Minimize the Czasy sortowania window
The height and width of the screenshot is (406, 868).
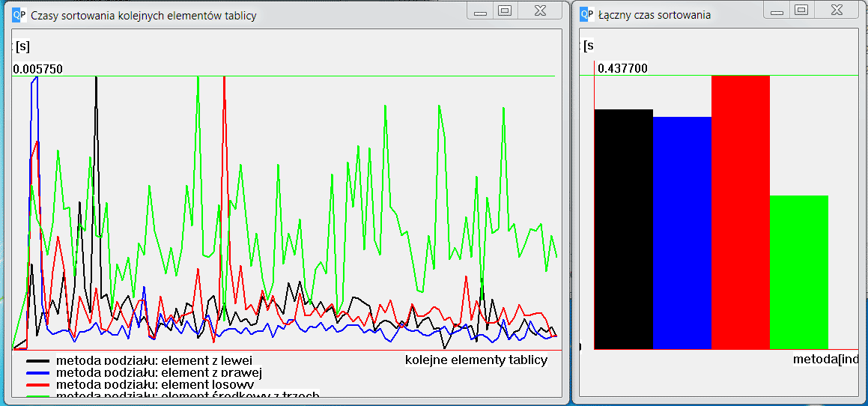pyautogui.click(x=480, y=10)
